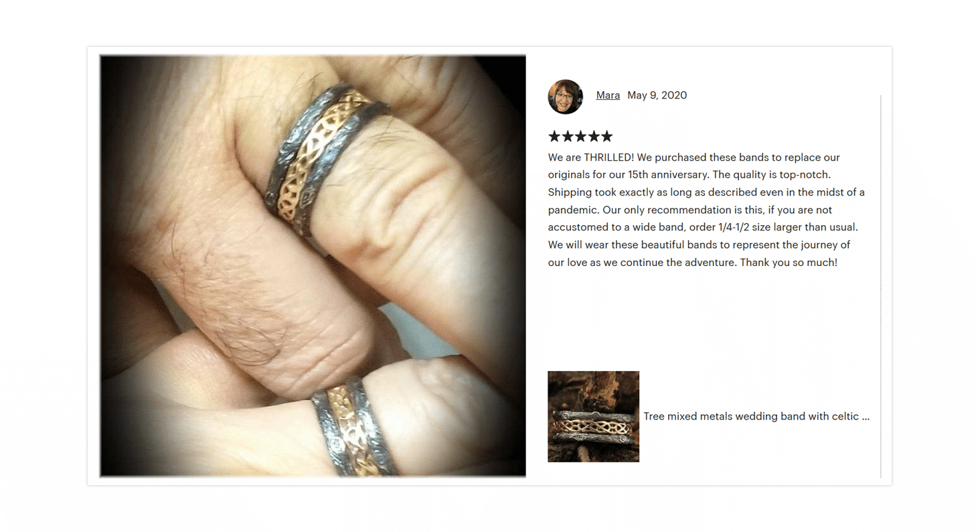Click the ellipsis ending the product title

866,417
